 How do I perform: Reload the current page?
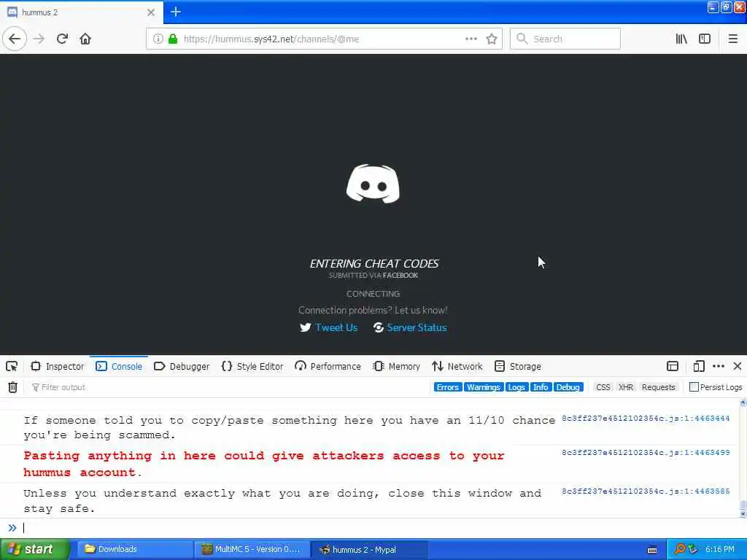point(63,39)
